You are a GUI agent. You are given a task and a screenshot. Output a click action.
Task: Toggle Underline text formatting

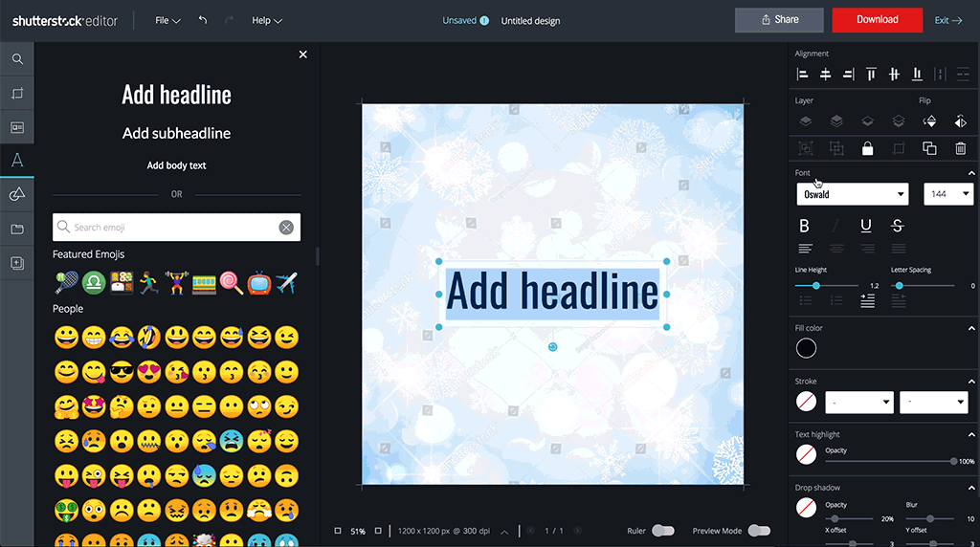coord(865,226)
